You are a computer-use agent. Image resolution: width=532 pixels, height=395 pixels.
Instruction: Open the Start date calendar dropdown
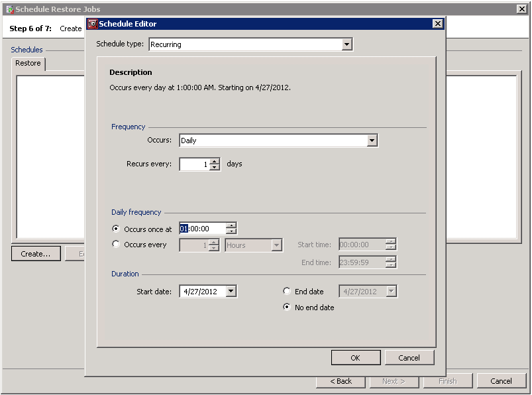pos(231,291)
